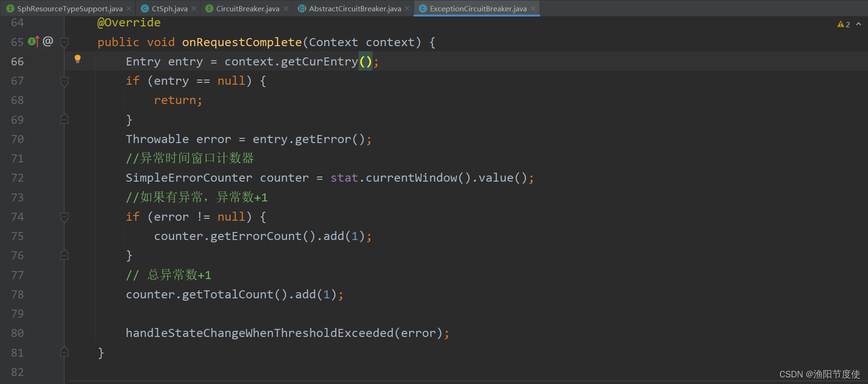868x384 pixels.
Task: Click entry.getError() on line 70
Action: point(309,139)
